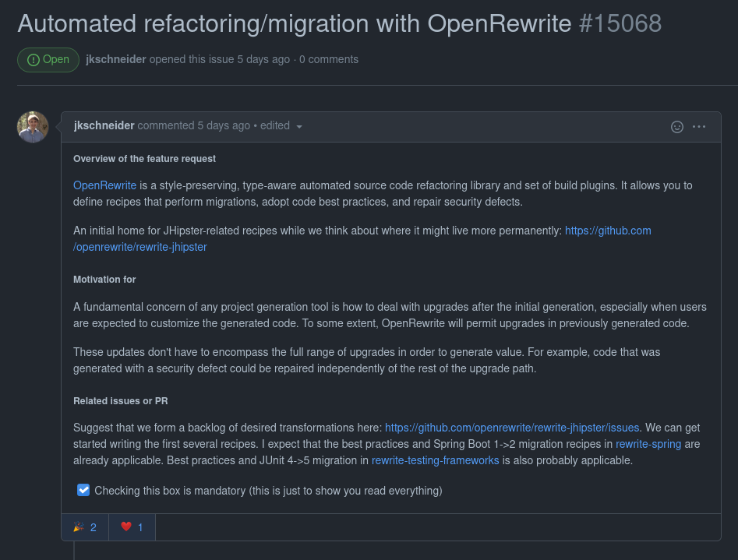
Task: Click the 'commented 5 days ago' timestamp
Action: pyautogui.click(x=194, y=125)
